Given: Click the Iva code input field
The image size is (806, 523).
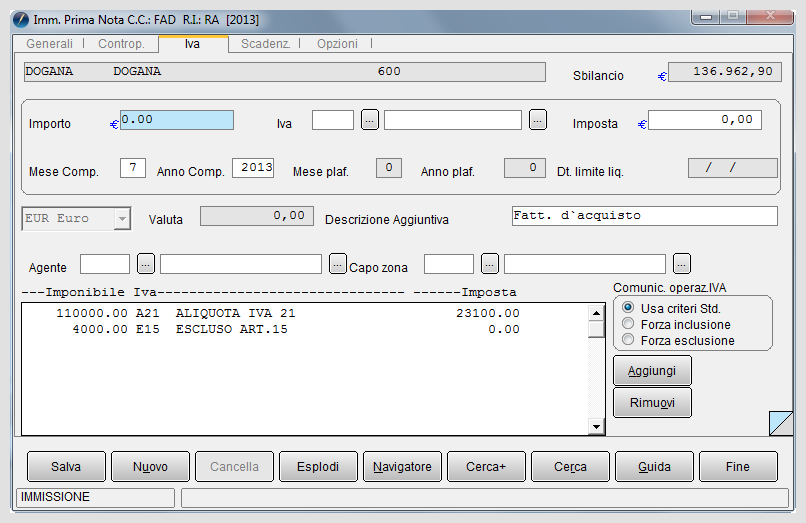Looking at the screenshot, I should 333,120.
